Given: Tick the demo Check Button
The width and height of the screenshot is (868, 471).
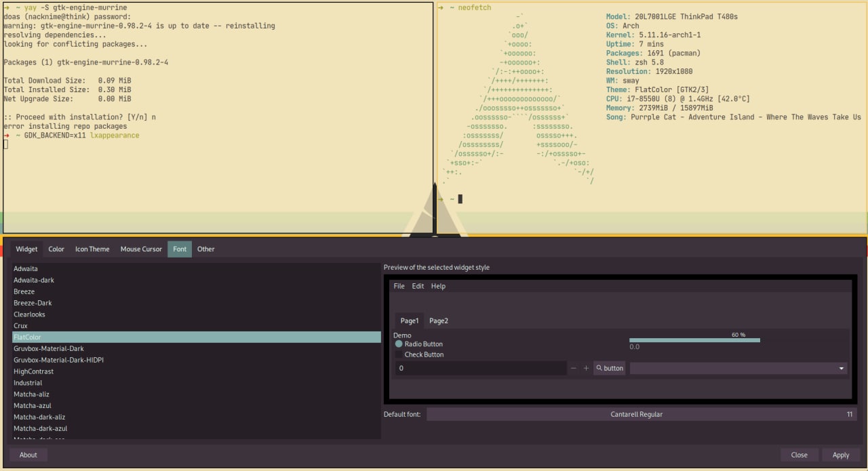Looking at the screenshot, I should click(419, 354).
